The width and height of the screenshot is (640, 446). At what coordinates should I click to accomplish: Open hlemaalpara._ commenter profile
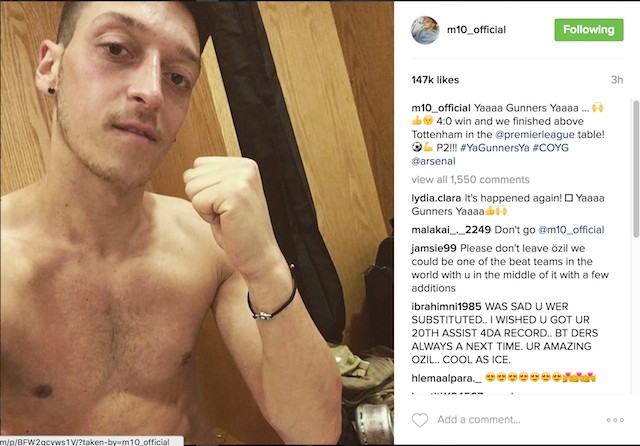pyautogui.click(x=447, y=378)
